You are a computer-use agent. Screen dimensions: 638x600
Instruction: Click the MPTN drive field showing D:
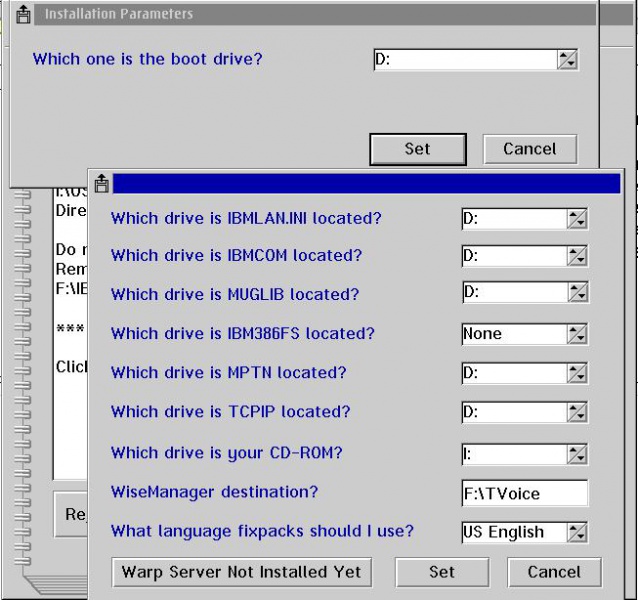click(x=515, y=373)
